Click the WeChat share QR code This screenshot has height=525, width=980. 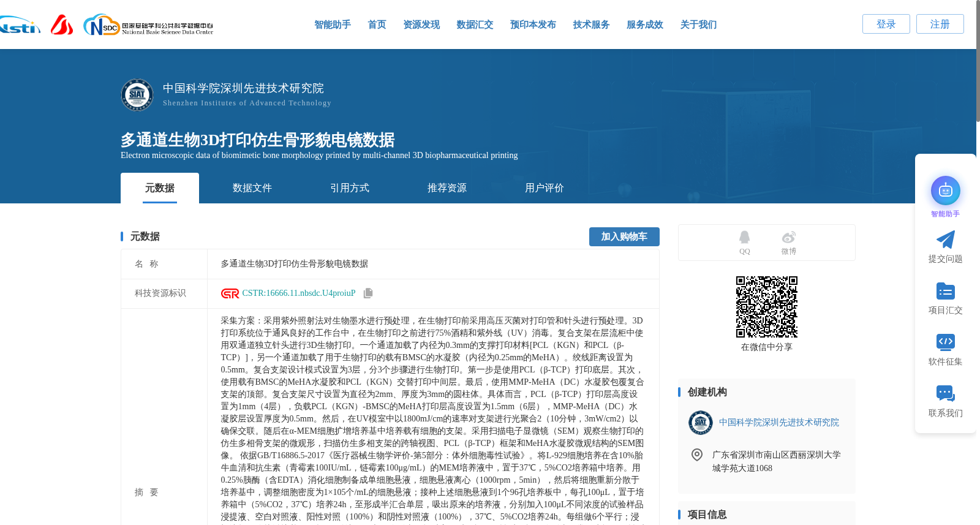pyautogui.click(x=766, y=307)
